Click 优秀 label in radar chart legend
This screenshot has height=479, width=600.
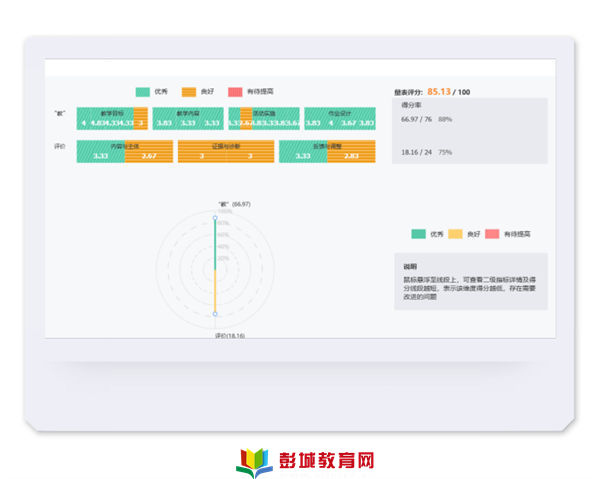[x=437, y=234]
